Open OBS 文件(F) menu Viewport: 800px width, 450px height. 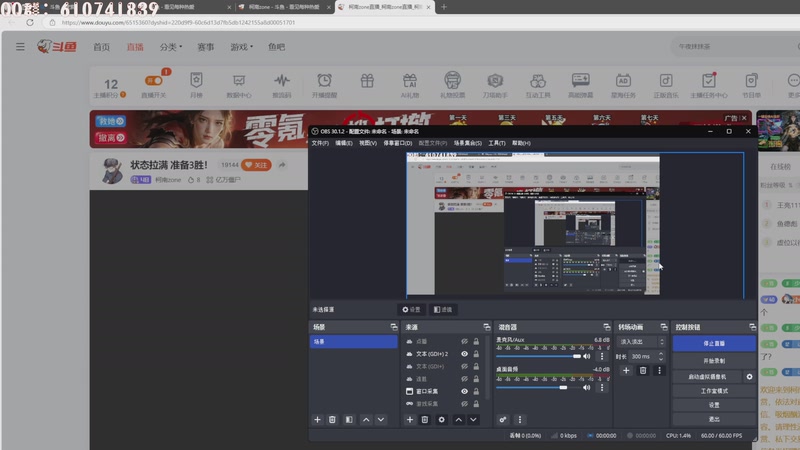320,143
